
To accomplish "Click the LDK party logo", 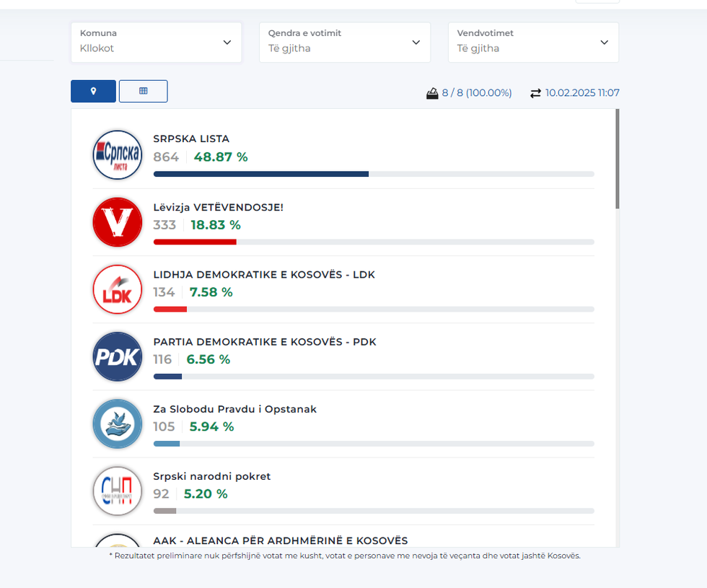I will (x=118, y=289).
